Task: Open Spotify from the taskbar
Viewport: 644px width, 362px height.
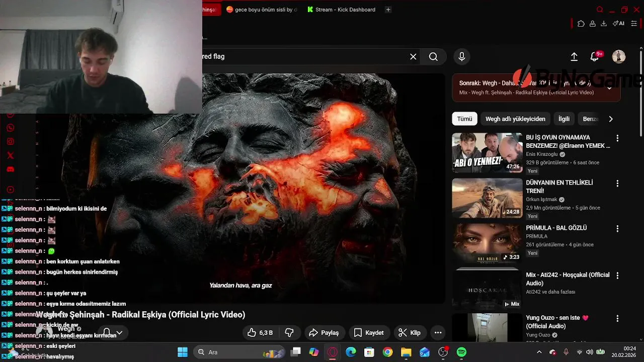Action: point(461,352)
